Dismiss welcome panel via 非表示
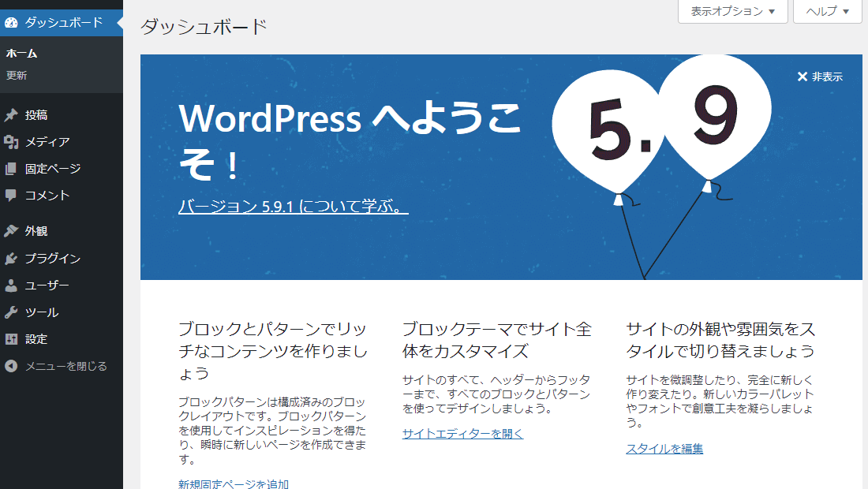Image resolution: width=868 pixels, height=489 pixels. pyautogui.click(x=820, y=77)
